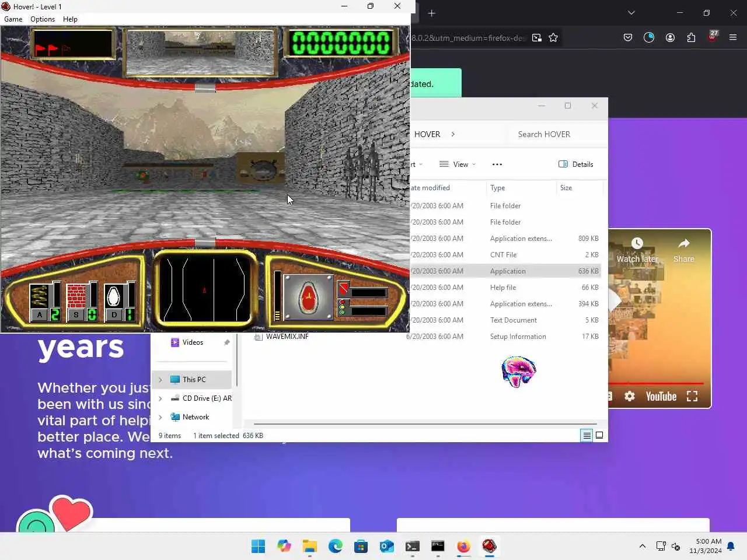Sort files by the Type column
The width and height of the screenshot is (747, 560).
coord(521,188)
